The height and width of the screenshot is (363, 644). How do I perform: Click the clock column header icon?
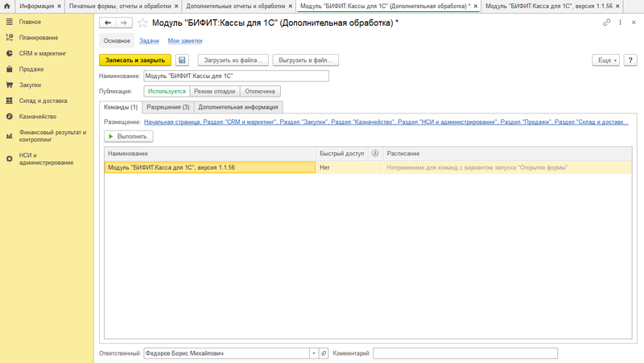click(375, 153)
